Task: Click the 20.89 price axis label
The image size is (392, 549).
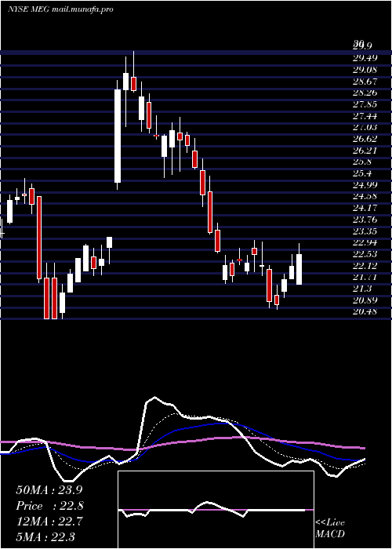Action: (x=365, y=300)
